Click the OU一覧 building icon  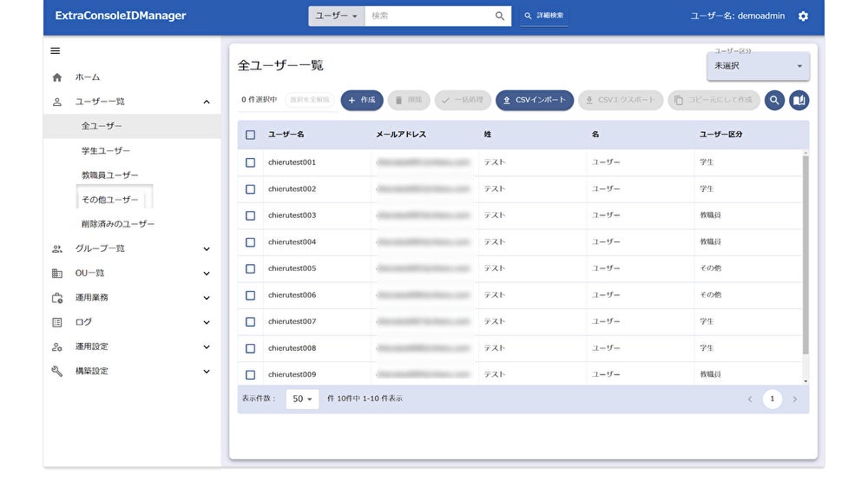point(57,274)
